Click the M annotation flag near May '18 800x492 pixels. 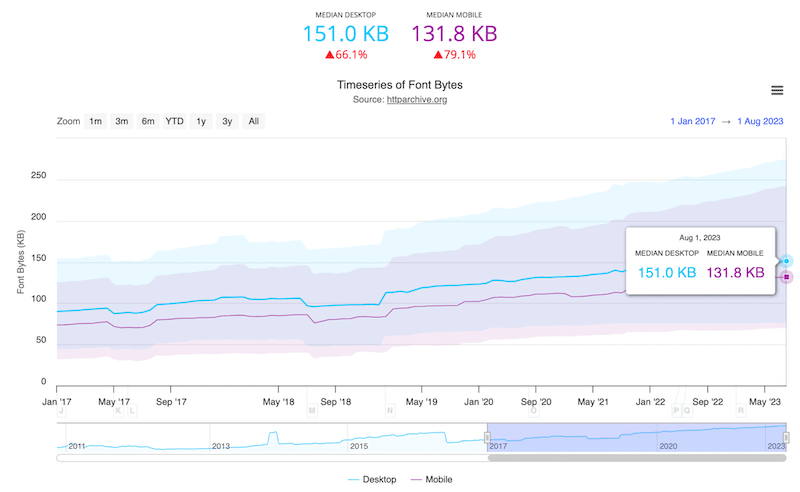click(x=312, y=410)
